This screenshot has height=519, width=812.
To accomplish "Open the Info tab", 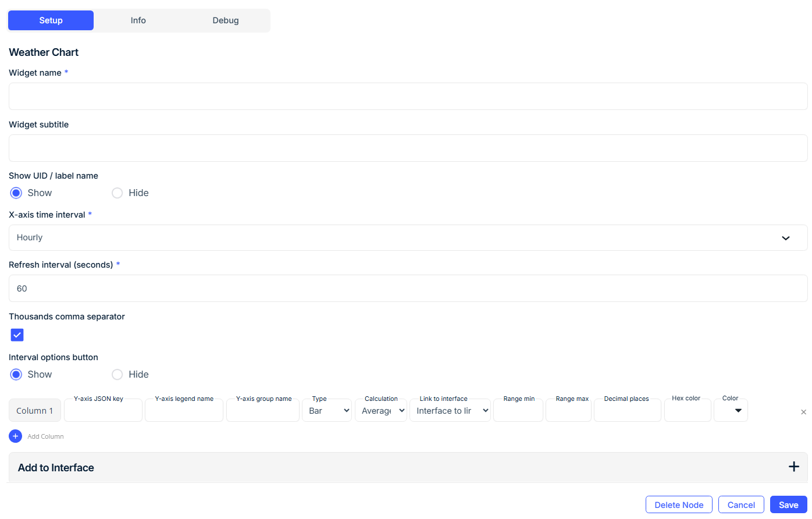I will [x=138, y=20].
